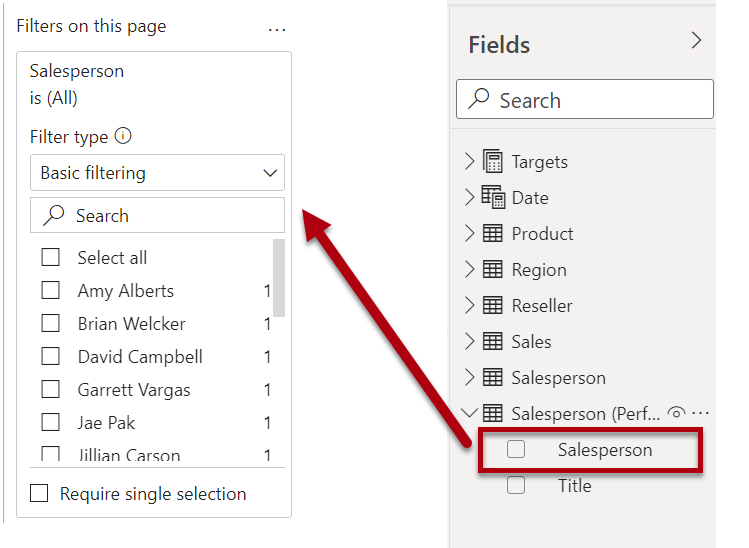The height and width of the screenshot is (548, 749).
Task: Click the Targets calculator table icon
Action: [x=492, y=161]
